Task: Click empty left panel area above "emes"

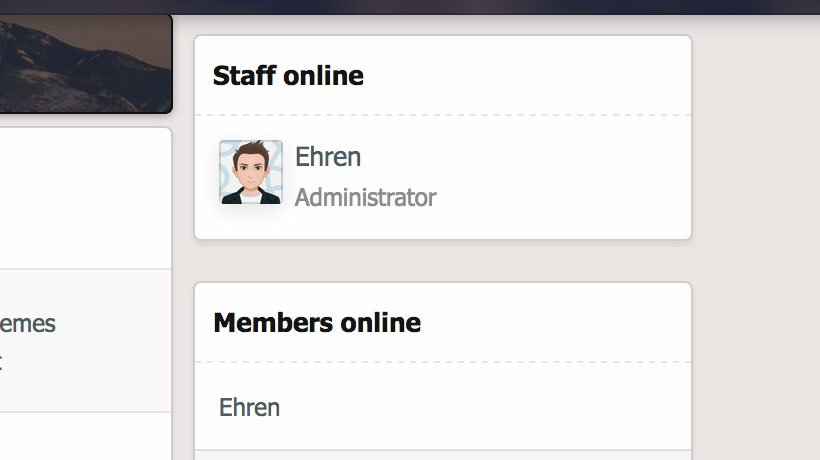Action: click(86, 199)
